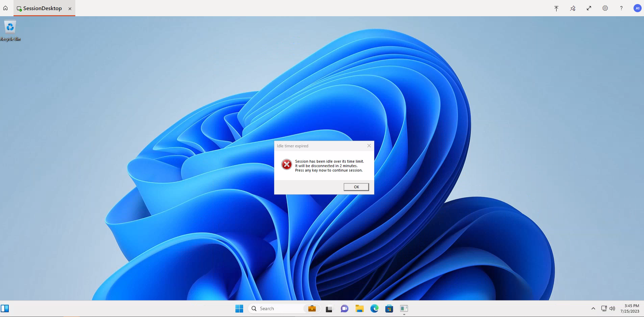Image resolution: width=644 pixels, height=317 pixels.
Task: Close the SessionDesktop tab
Action: 70,9
